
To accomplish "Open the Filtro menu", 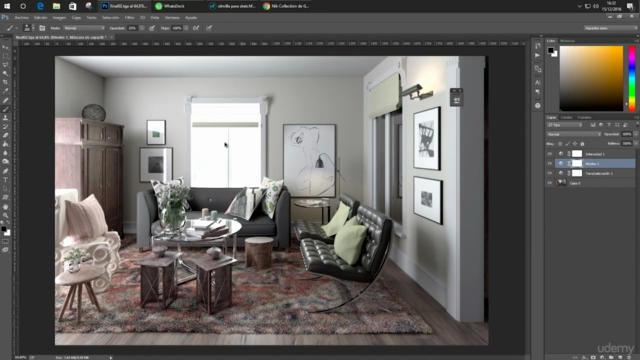I will 129,18.
